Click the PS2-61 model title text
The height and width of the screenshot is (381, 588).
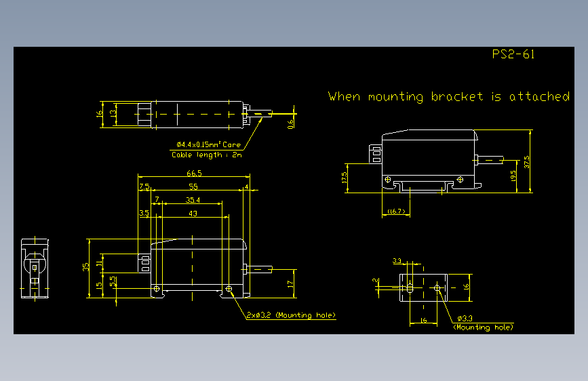click(513, 54)
